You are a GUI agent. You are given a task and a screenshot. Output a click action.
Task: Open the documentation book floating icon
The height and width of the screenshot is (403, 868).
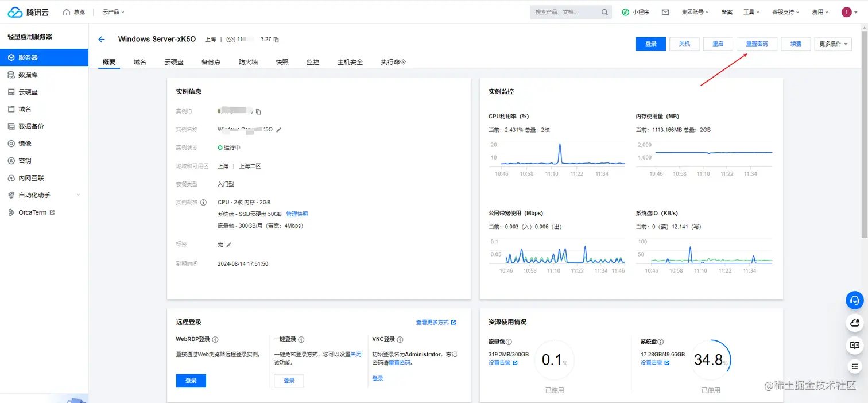click(x=855, y=345)
